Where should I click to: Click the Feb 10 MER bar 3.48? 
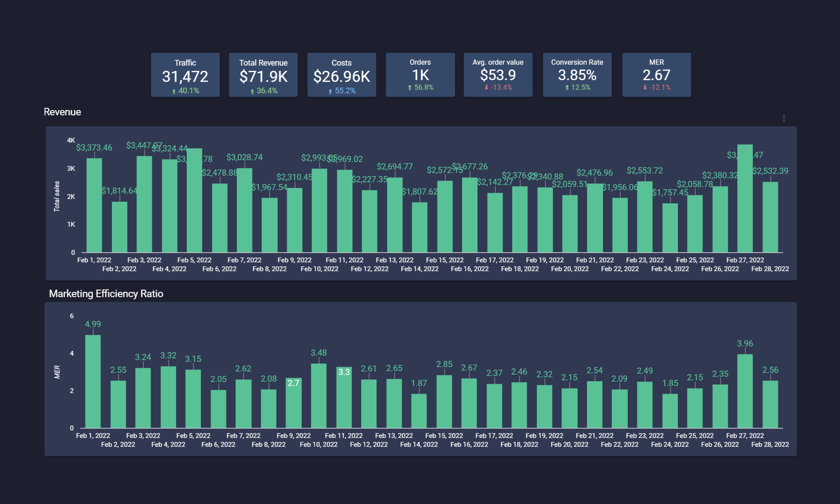point(319,396)
